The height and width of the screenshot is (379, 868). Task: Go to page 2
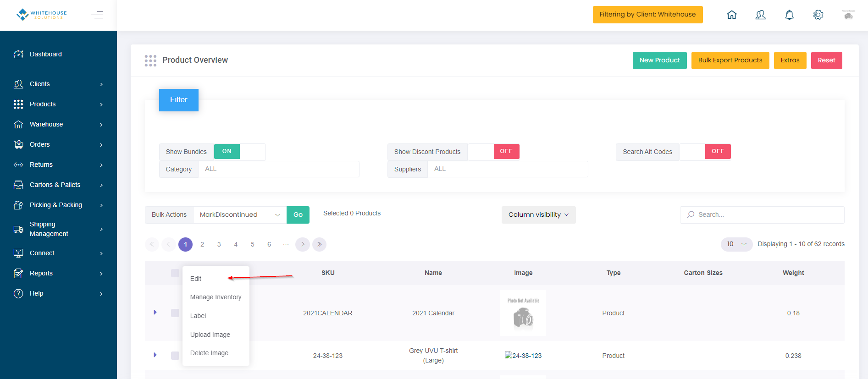(202, 244)
